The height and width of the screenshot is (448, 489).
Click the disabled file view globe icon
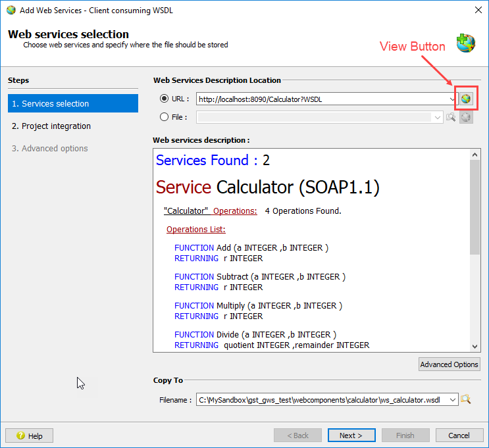pos(466,117)
